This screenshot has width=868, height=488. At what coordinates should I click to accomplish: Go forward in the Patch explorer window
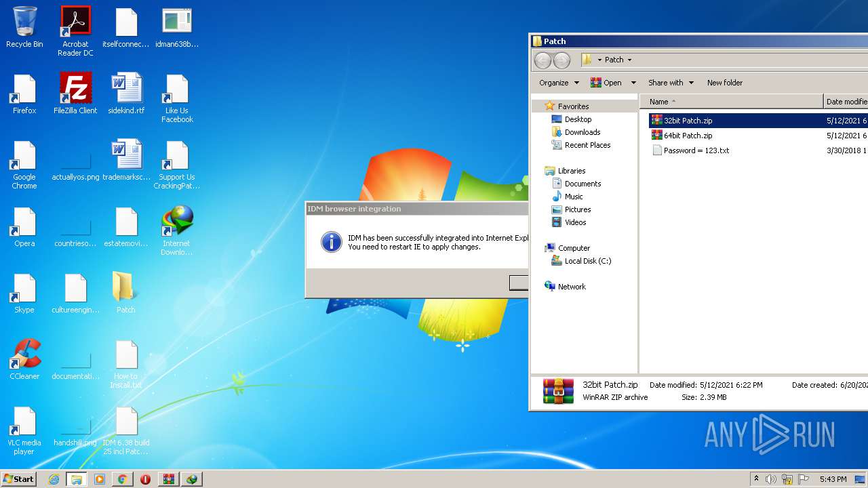pos(561,60)
